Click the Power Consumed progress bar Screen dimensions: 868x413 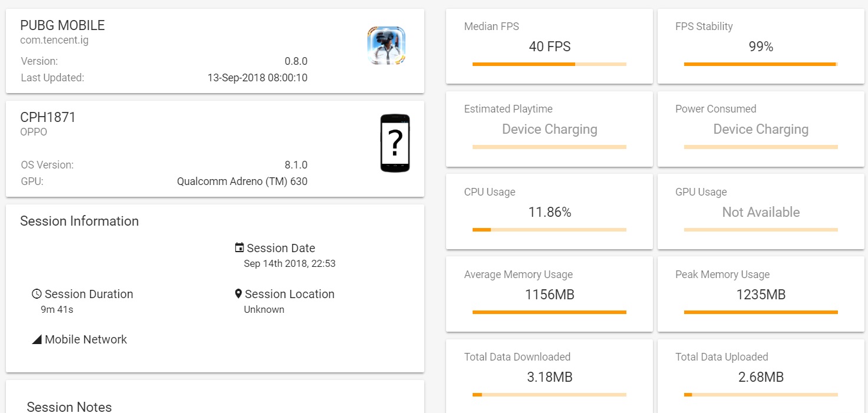coord(761,147)
